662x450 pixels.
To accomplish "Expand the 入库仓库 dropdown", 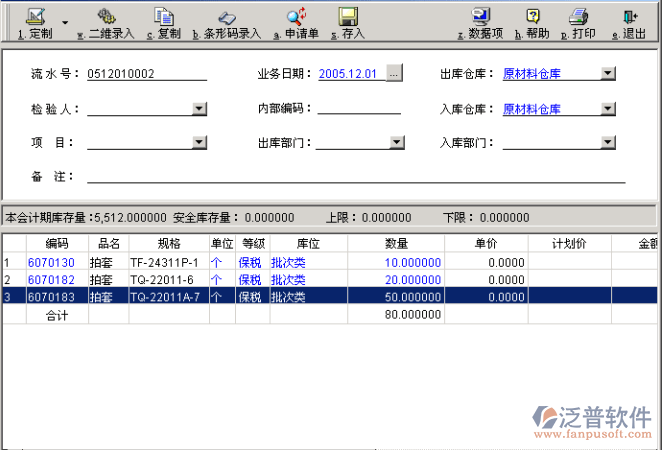I will pos(607,109).
